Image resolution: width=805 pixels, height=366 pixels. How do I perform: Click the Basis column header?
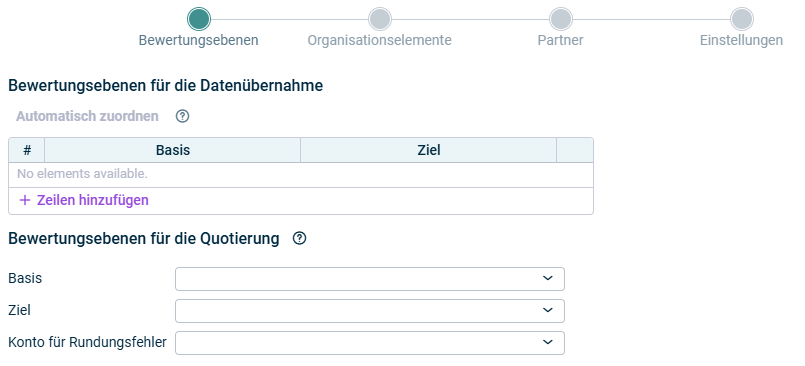click(x=172, y=150)
